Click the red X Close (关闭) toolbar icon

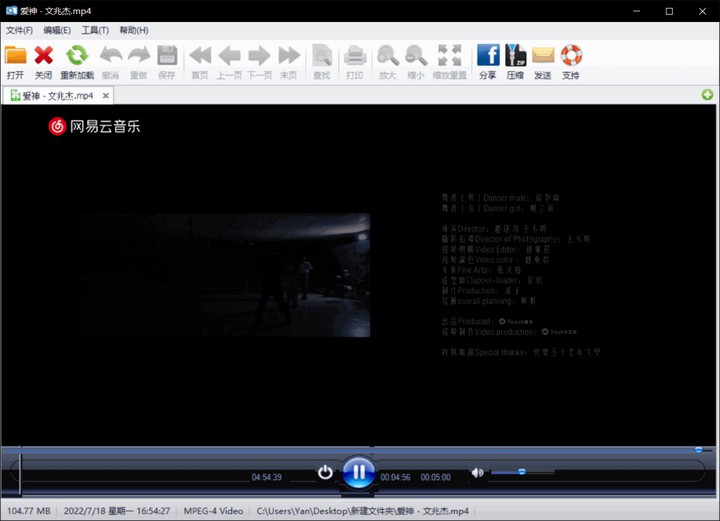click(44, 55)
